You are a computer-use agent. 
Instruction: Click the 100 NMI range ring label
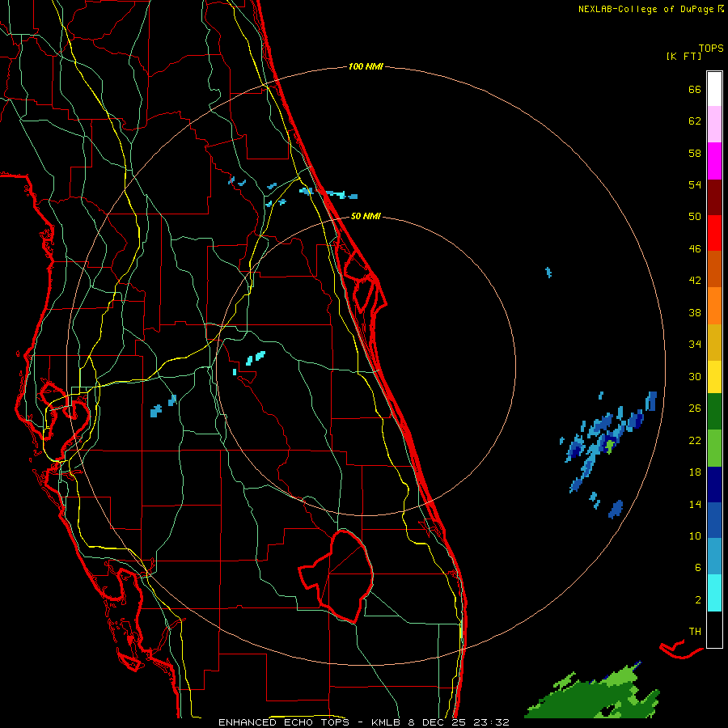pyautogui.click(x=366, y=66)
